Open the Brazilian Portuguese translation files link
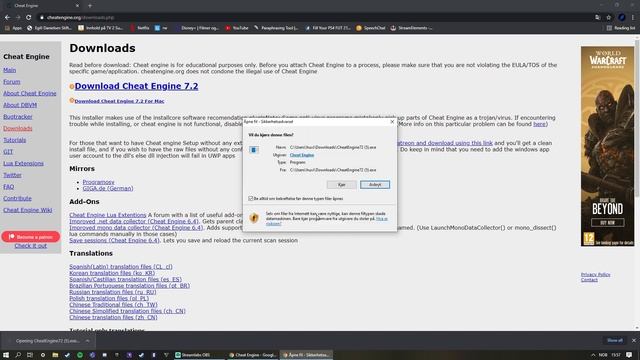640x360 pixels. pos(129,286)
